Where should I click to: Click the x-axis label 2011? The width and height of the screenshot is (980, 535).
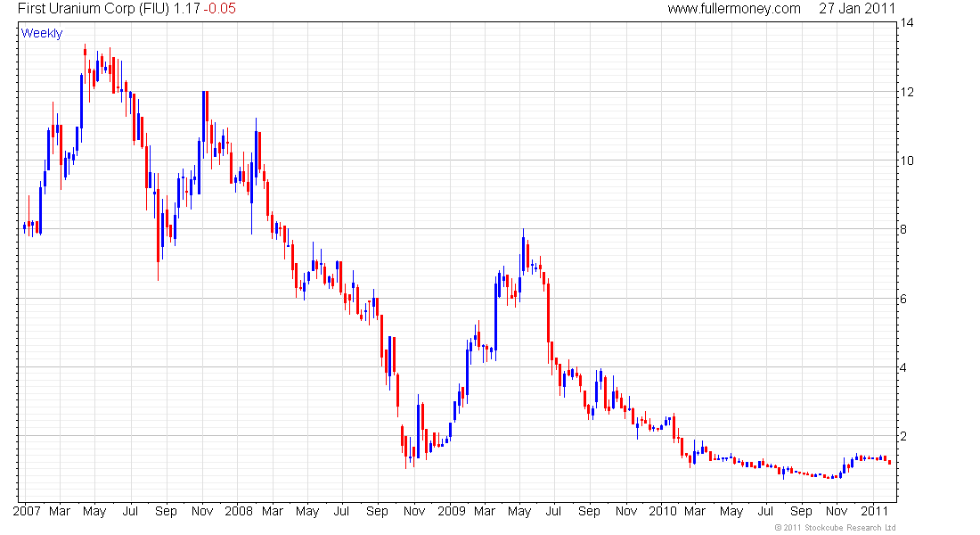(874, 511)
